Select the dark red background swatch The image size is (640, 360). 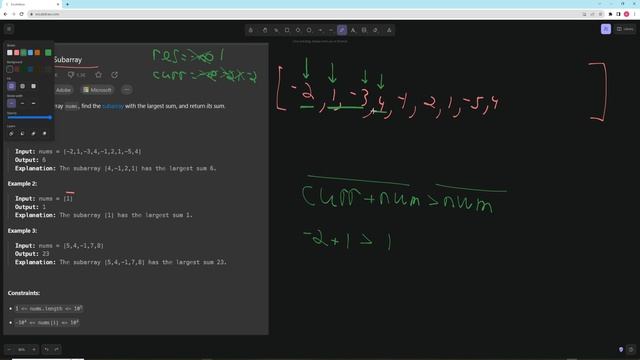pyautogui.click(x=17, y=69)
